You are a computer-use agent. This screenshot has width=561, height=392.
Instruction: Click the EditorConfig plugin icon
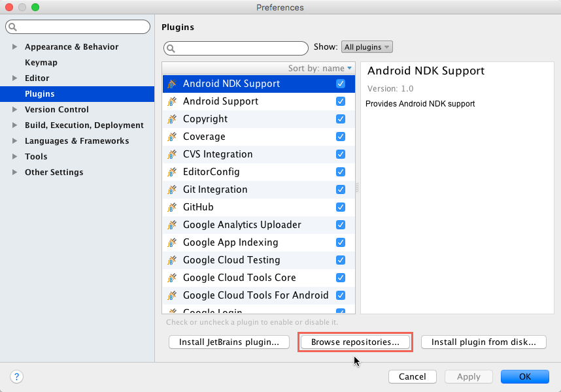pos(172,172)
